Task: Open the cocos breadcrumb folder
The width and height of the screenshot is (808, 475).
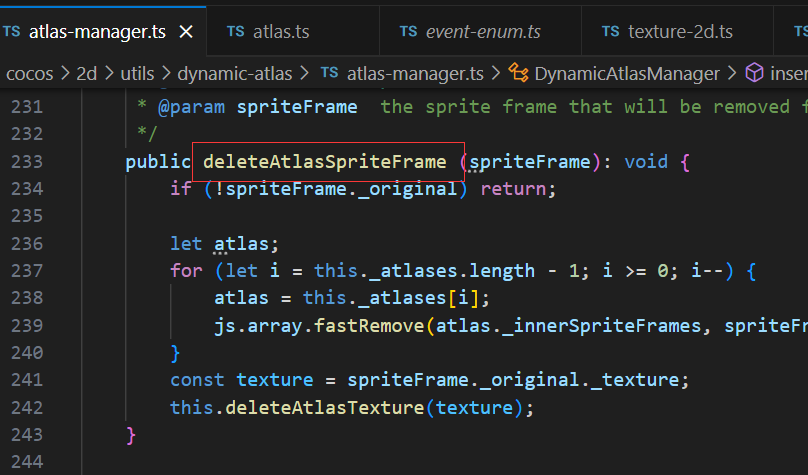Action: (30, 73)
